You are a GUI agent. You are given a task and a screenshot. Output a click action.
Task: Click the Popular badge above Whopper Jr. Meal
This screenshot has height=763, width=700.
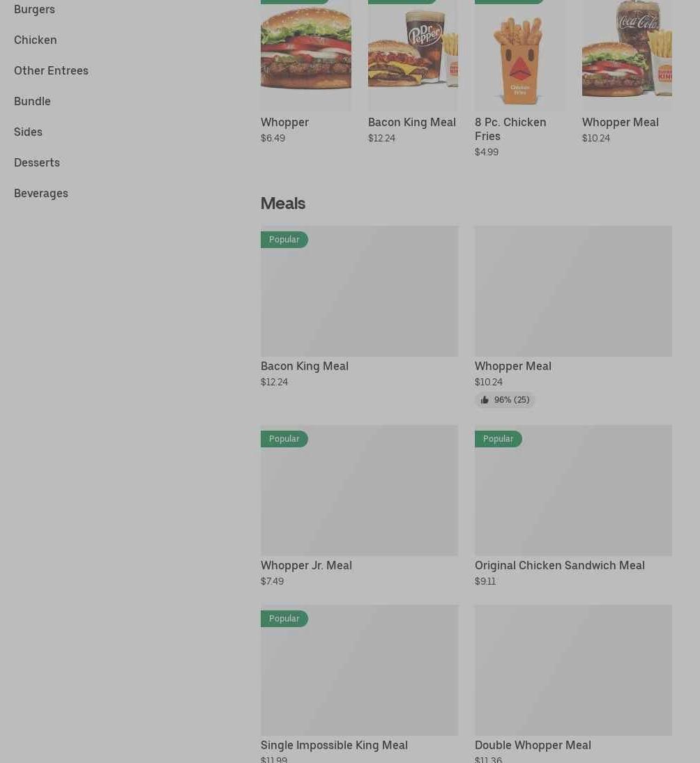tap(284, 439)
